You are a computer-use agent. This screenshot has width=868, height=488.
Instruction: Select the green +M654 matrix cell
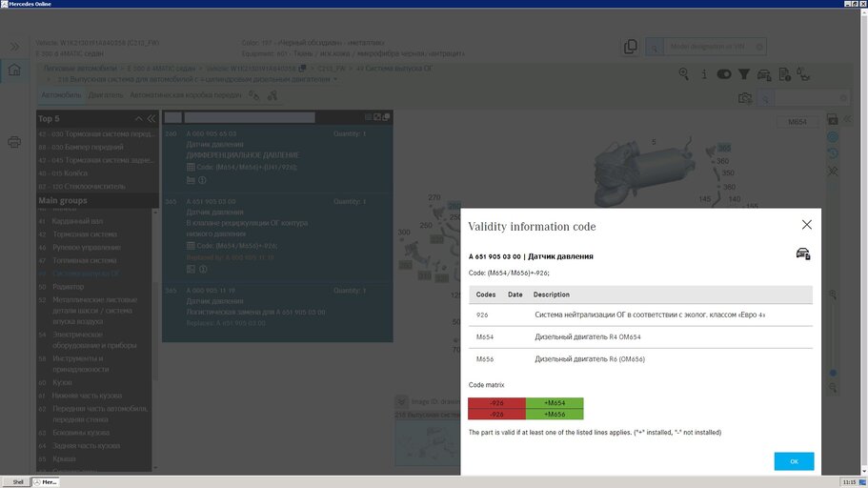[555, 403]
